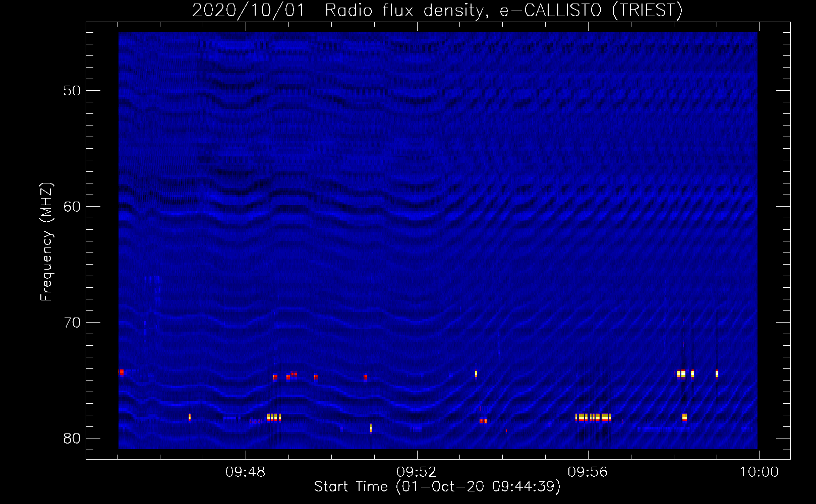Click the frequency tick label '50'
Screen dimensions: 816x504
(72, 91)
